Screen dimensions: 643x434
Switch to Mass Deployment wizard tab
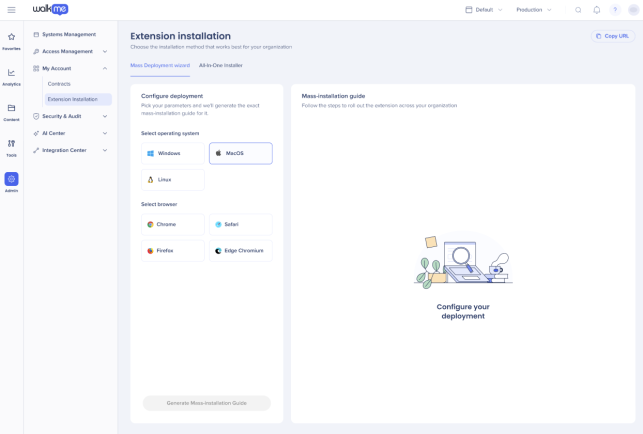160,66
